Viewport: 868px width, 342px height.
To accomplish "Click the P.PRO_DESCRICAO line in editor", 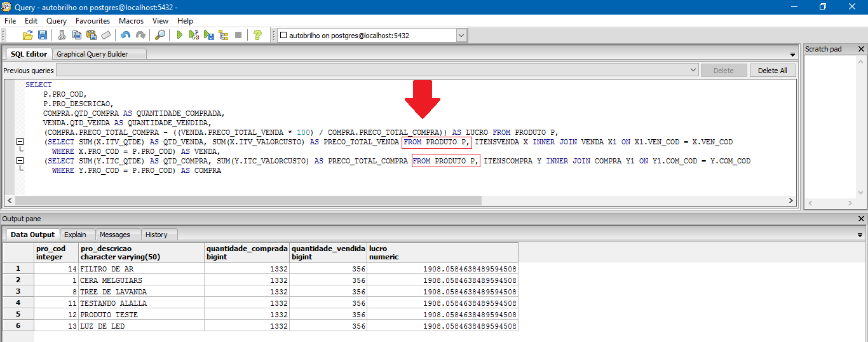I will tap(78, 104).
